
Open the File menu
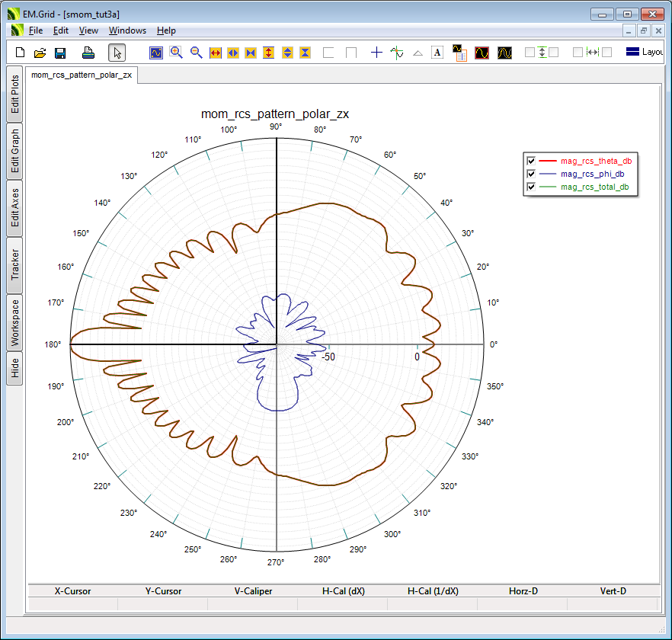click(36, 30)
